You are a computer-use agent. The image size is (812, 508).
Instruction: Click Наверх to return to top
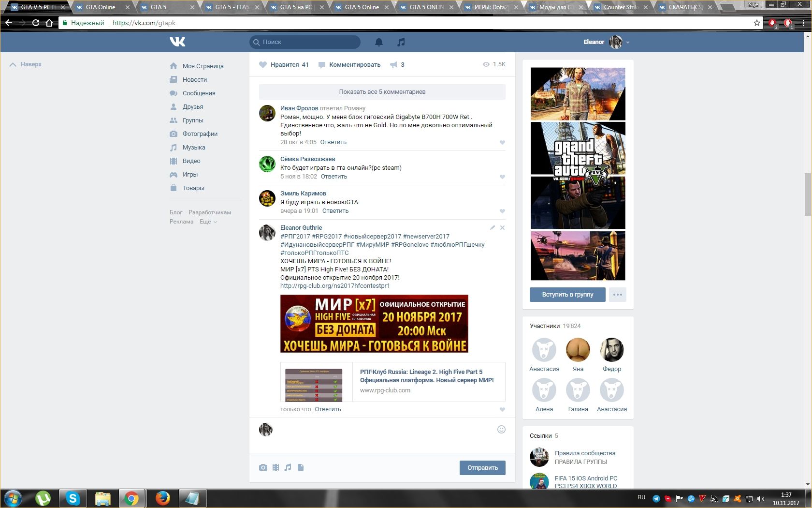[26, 64]
